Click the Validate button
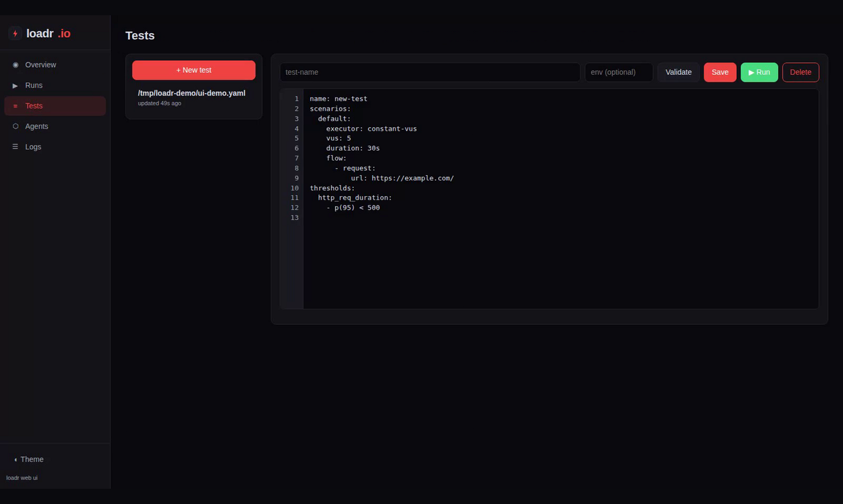The height and width of the screenshot is (504, 843). [x=678, y=72]
